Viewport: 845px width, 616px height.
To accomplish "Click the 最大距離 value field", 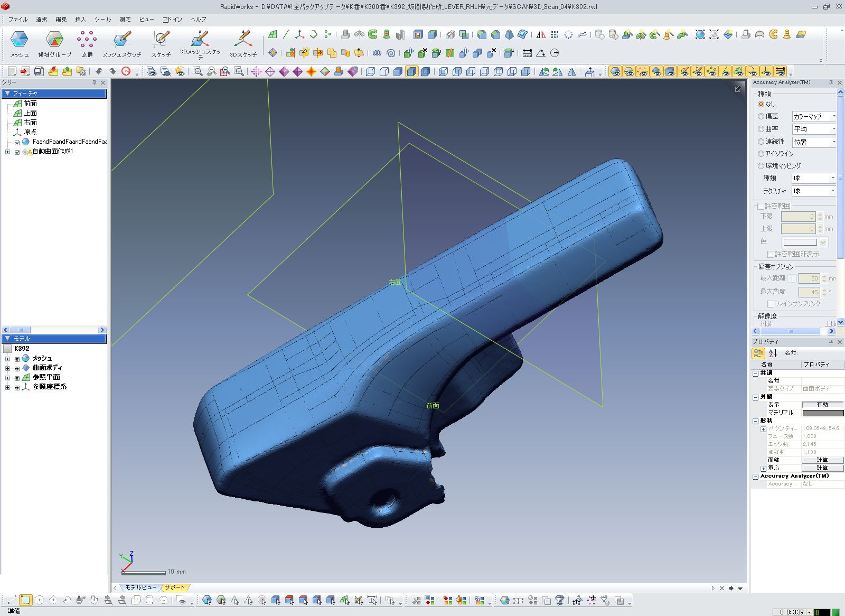I will click(x=809, y=278).
